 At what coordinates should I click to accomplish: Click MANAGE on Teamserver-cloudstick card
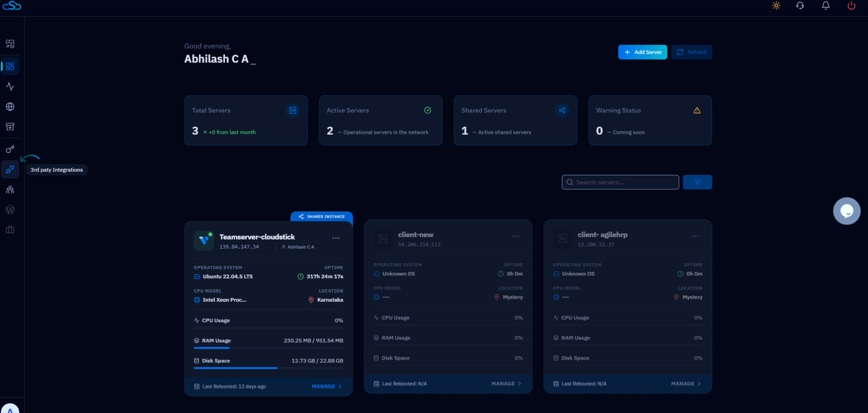coord(327,386)
